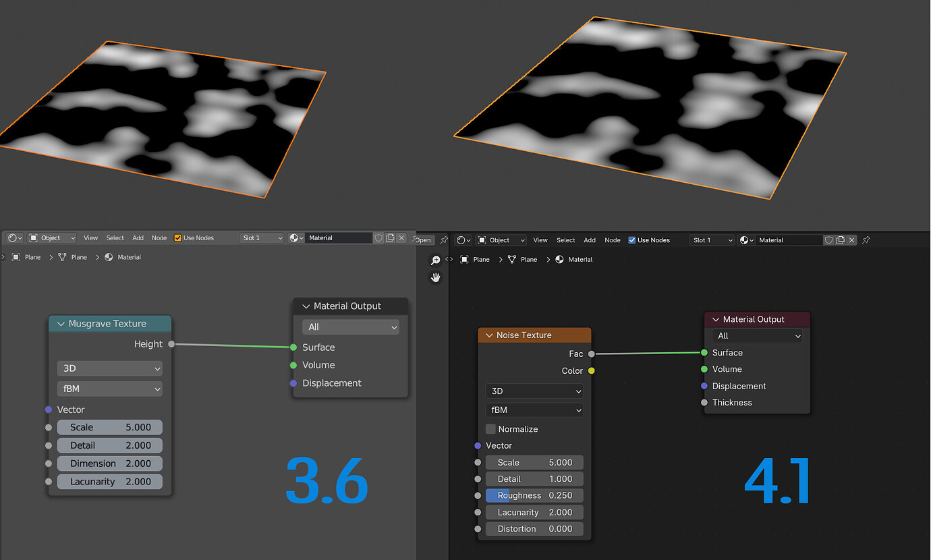Open the 3D dimensions dropdown on the Musgrave Texture node
Image resolution: width=931 pixels, height=560 pixels.
point(110,368)
